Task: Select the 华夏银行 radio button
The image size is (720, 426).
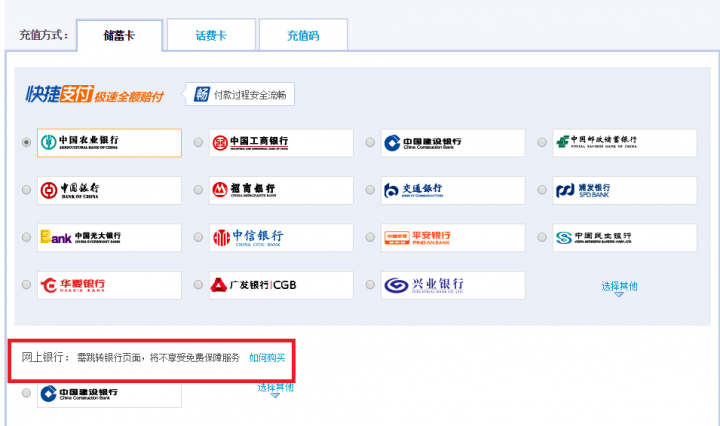Action: [26, 285]
